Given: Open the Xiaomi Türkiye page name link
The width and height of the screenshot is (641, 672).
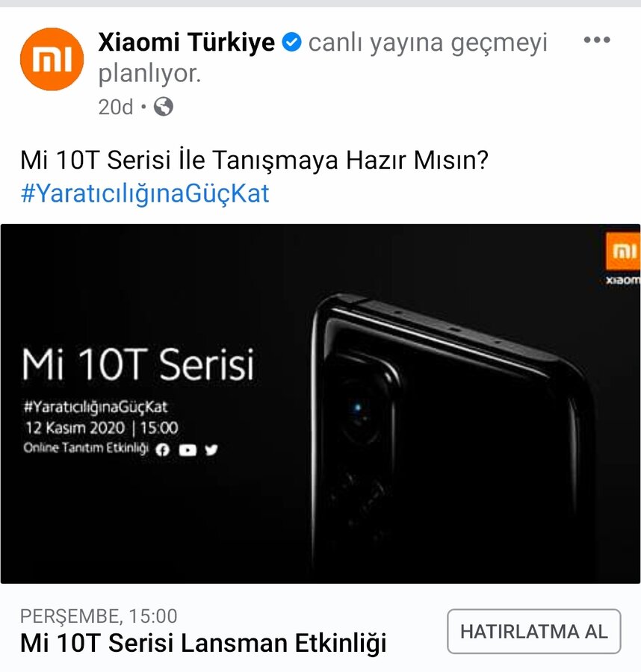Looking at the screenshot, I should [x=187, y=42].
